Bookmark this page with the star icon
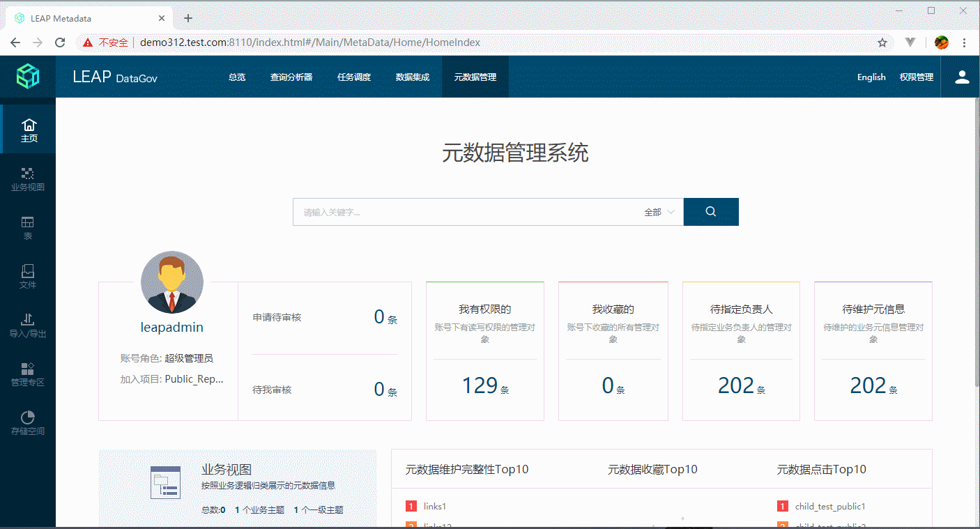Image resolution: width=980 pixels, height=529 pixels. tap(882, 43)
